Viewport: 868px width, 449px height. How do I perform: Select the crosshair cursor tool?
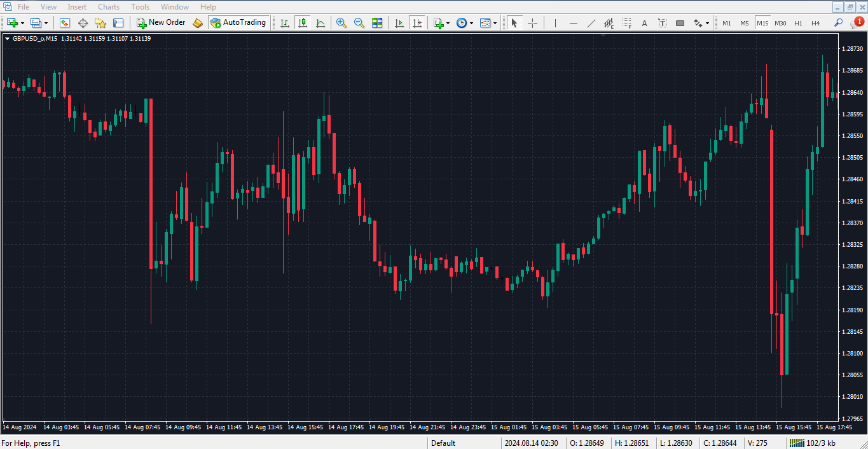click(532, 22)
